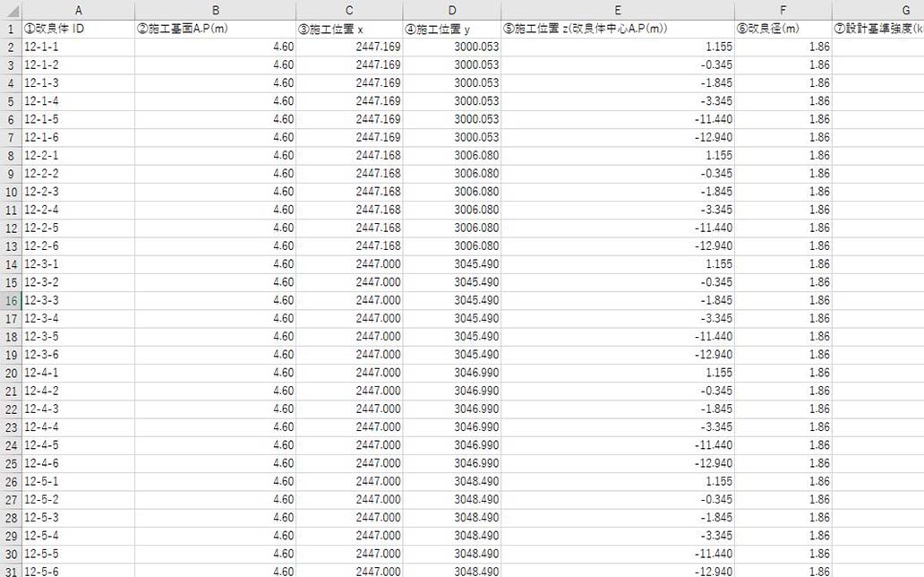Click the ⑤施工位置 z header cell
The image size is (924, 577).
click(x=618, y=29)
